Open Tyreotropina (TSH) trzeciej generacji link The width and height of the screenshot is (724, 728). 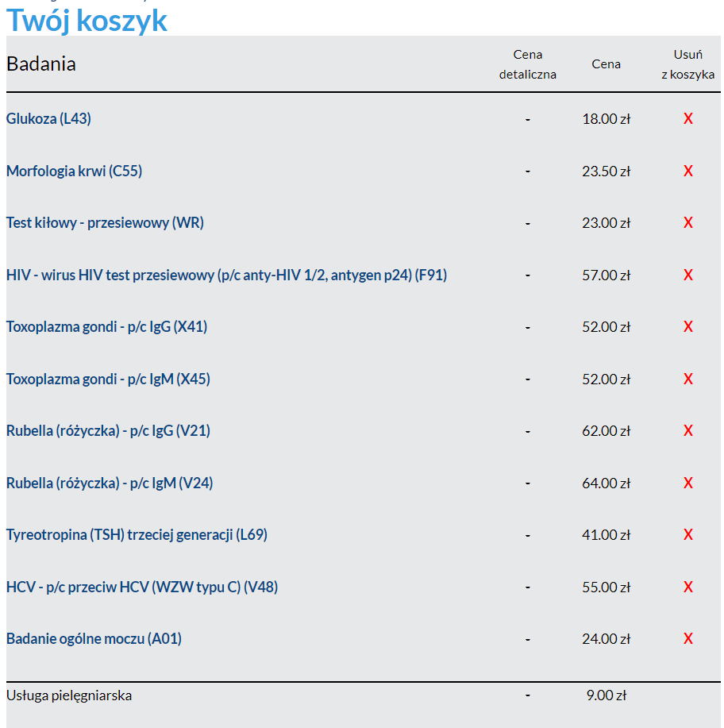(137, 535)
